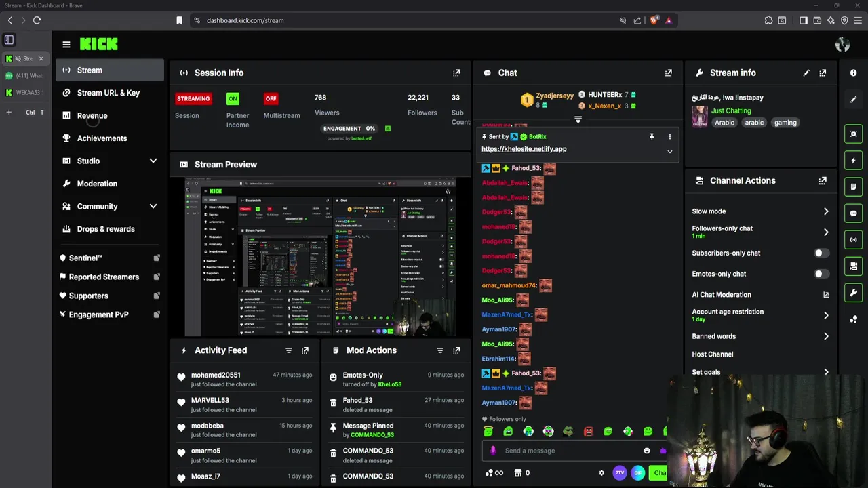
Task: Open Moderation in the sidebar
Action: click(x=110, y=184)
